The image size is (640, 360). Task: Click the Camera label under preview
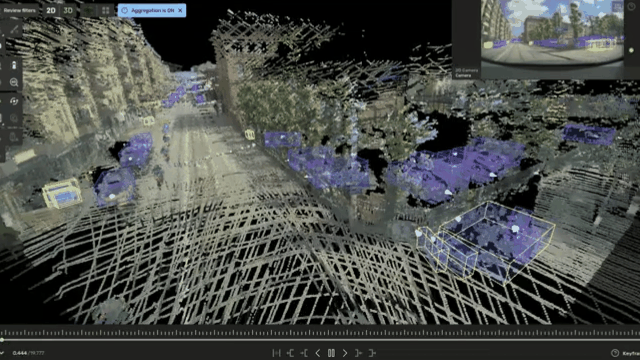(463, 75)
